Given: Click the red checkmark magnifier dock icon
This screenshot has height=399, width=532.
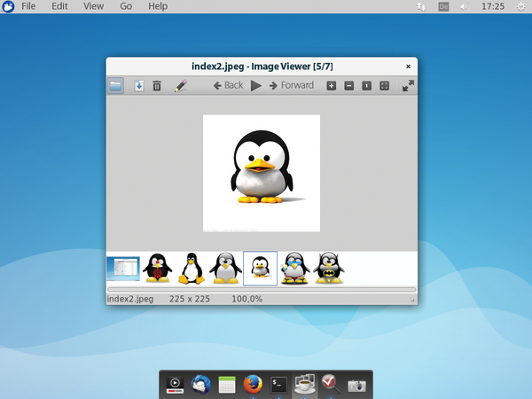Looking at the screenshot, I should [331, 385].
